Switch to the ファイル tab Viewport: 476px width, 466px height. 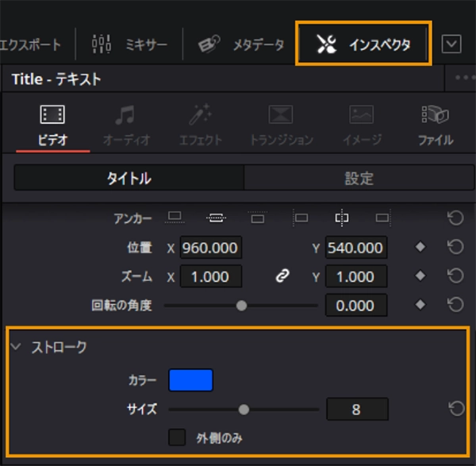tap(436, 125)
